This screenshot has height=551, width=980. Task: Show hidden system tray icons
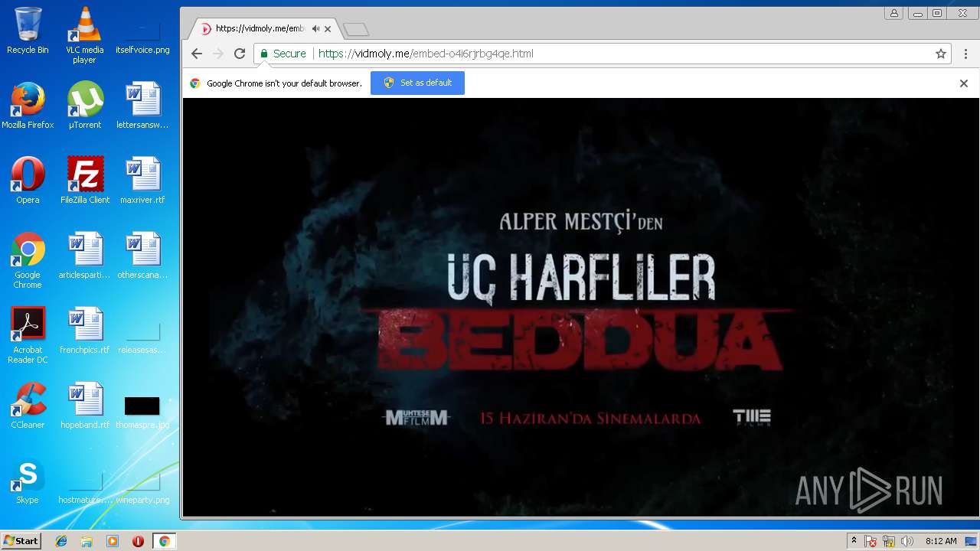pos(854,541)
